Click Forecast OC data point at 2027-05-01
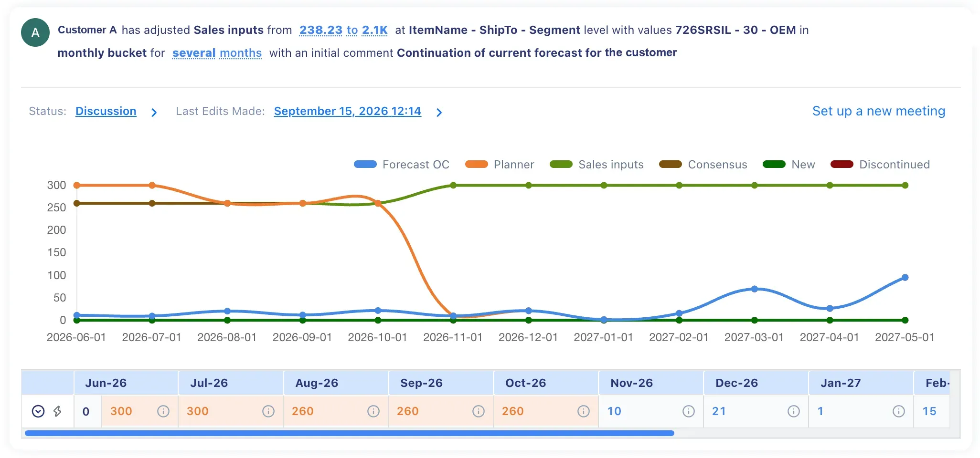The image size is (980, 458). [905, 277]
